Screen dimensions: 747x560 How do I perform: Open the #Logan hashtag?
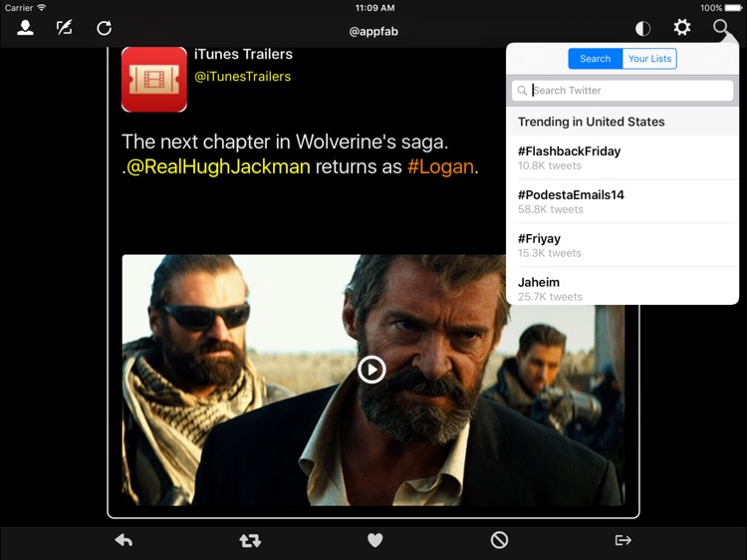440,166
